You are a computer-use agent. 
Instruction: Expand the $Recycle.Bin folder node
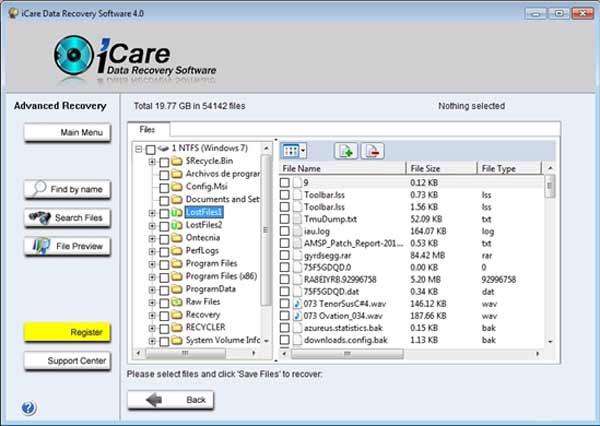[x=152, y=162]
